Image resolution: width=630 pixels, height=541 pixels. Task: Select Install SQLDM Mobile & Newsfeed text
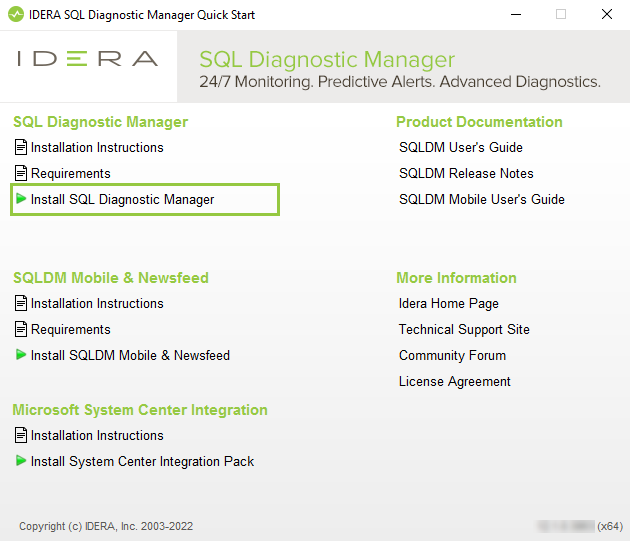pyautogui.click(x=130, y=355)
